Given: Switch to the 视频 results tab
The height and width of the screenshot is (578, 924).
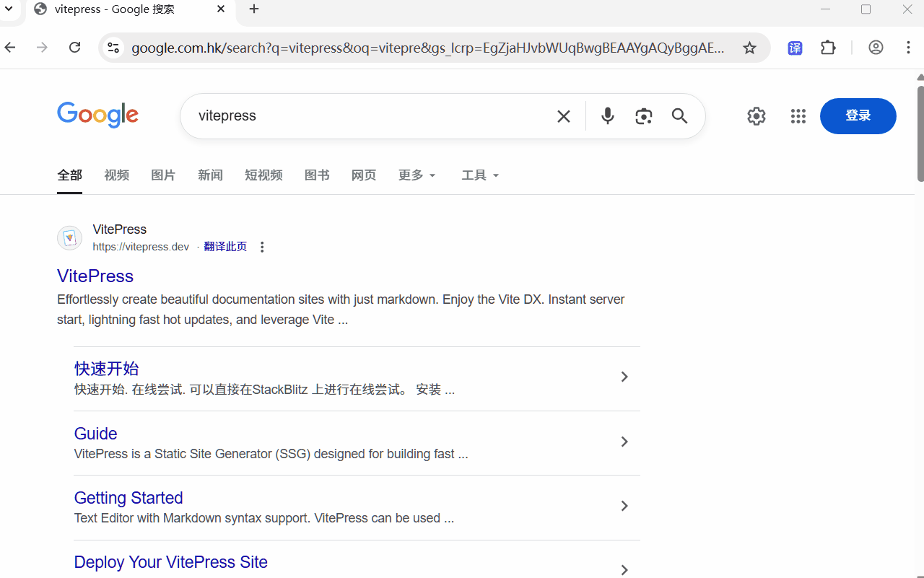Looking at the screenshot, I should click(116, 175).
